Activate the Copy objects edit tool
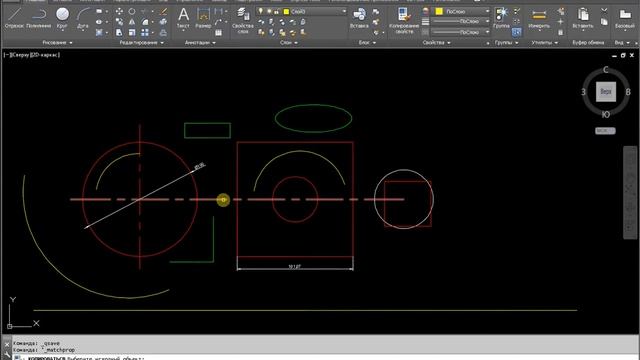The width and height of the screenshot is (640, 360). pos(119,22)
